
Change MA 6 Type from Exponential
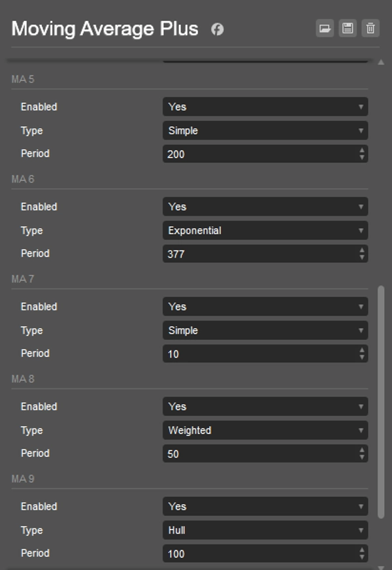click(265, 231)
